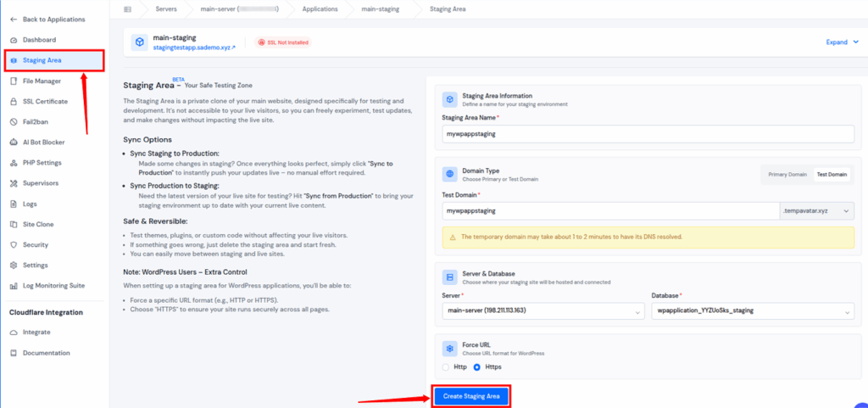This screenshot has width=868, height=408.
Task: Select the Https radio button
Action: tap(476, 366)
